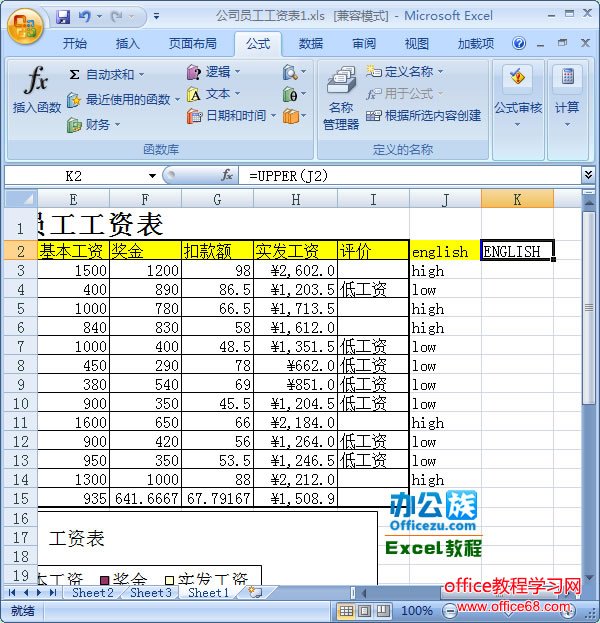
Task: Click the 实发工资 header cell
Action: coord(295,251)
